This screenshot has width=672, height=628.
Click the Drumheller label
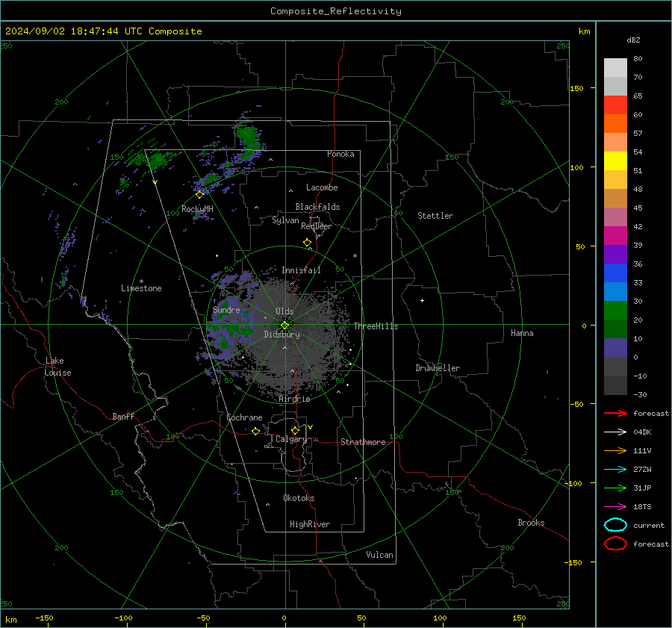(438, 368)
